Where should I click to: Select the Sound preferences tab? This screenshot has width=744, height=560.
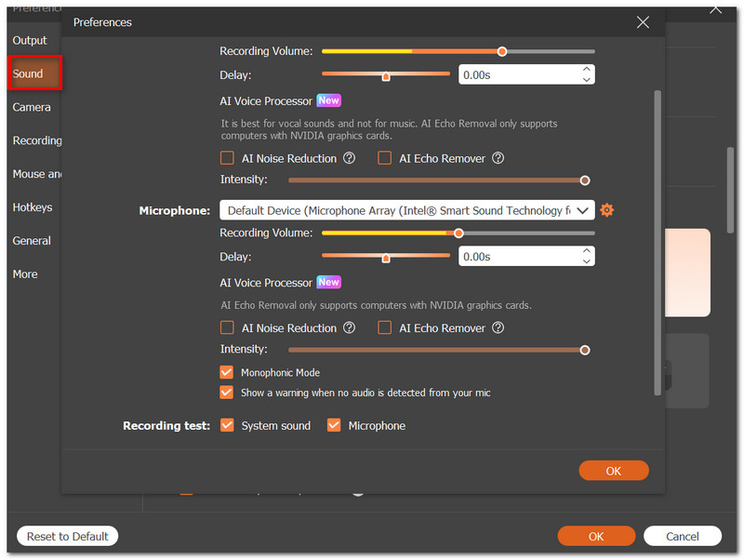(x=35, y=73)
